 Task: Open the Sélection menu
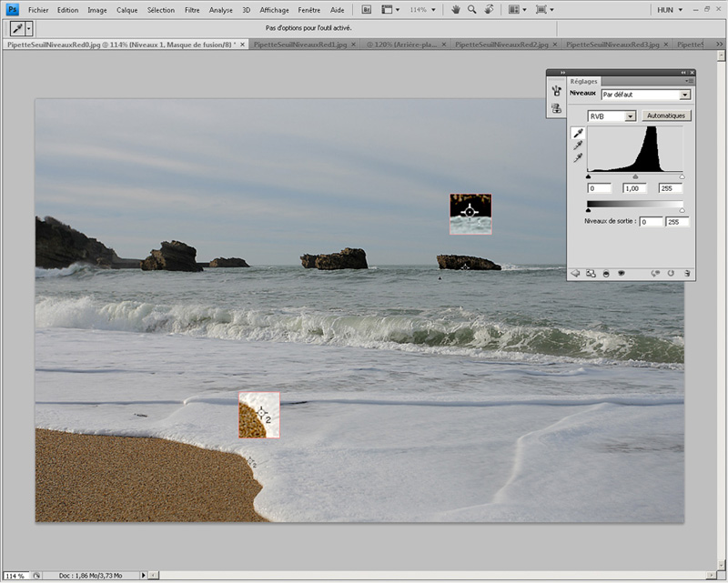click(161, 10)
